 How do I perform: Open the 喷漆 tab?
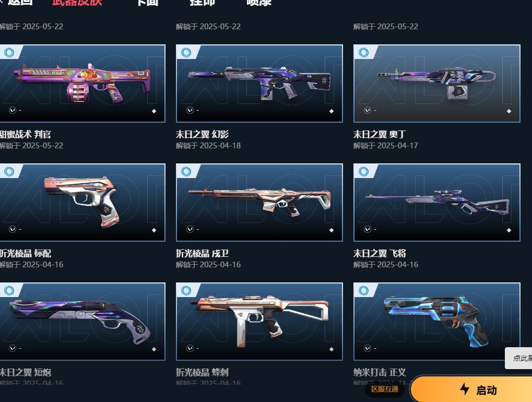[259, 3]
